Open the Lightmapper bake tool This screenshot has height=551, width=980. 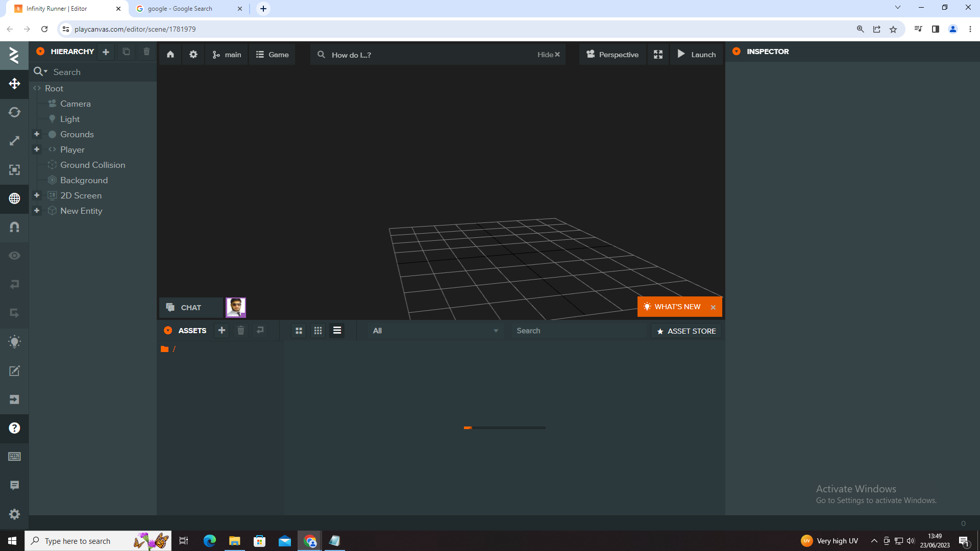coord(14,342)
